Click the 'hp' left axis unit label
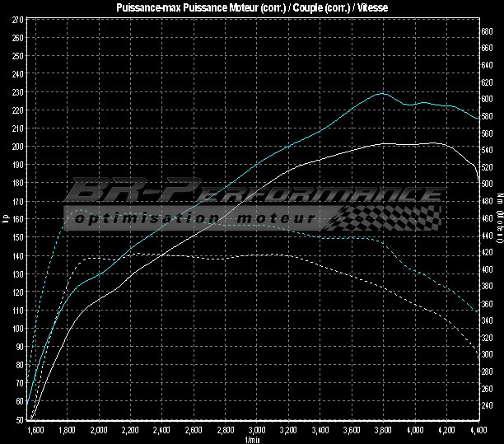Image resolution: width=504 pixels, height=444 pixels. click(6, 219)
